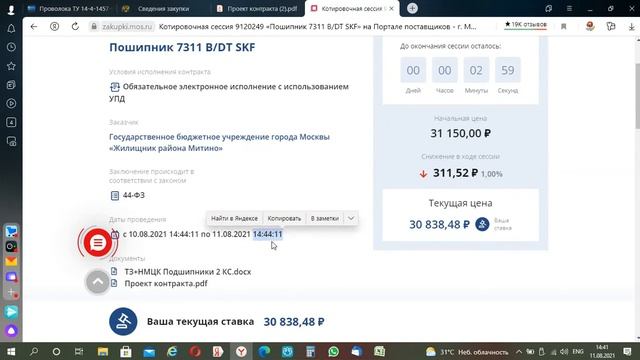Open the Excel taskbar icon
This screenshot has height=360, width=640.
pos(380,351)
